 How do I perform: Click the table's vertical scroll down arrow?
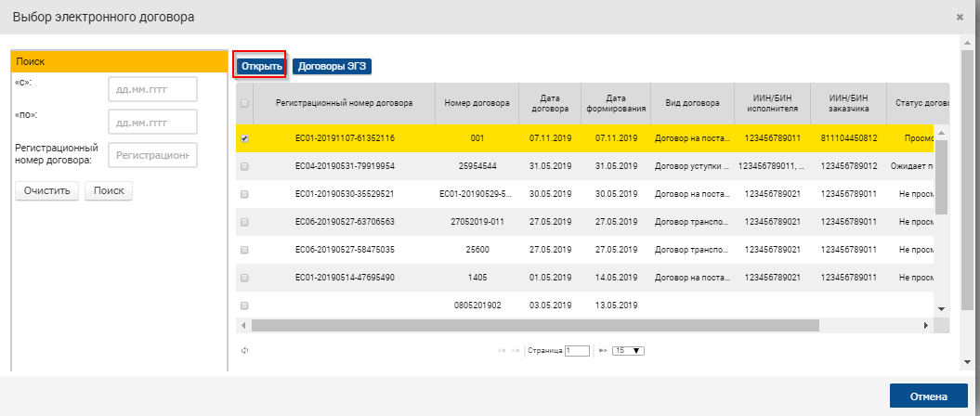[940, 308]
